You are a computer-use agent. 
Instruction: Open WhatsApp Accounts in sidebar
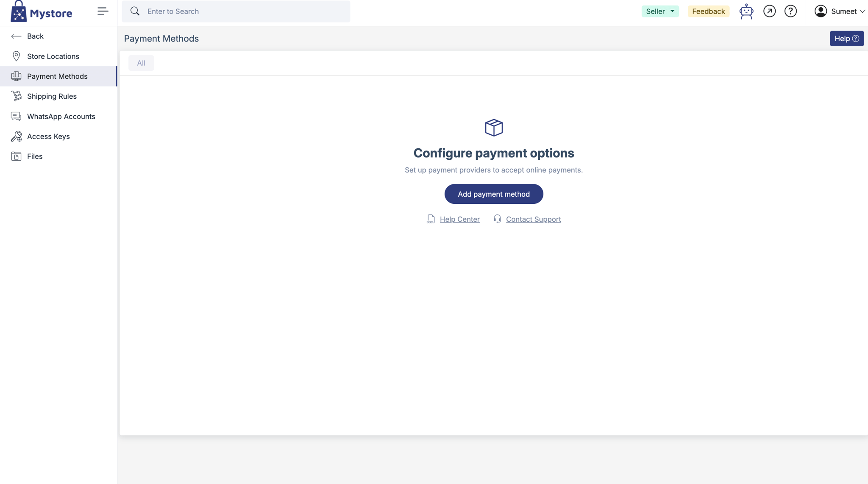point(61,117)
